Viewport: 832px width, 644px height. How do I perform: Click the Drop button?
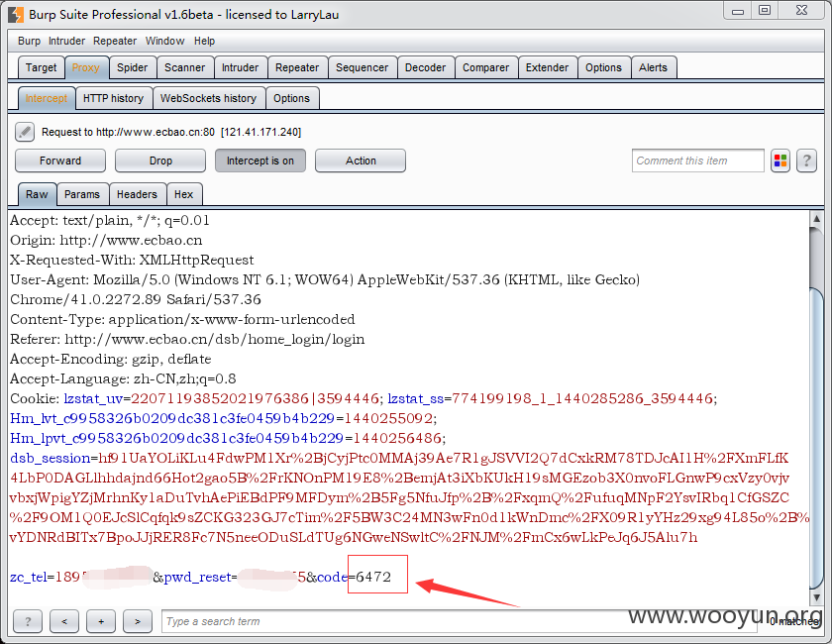point(160,161)
